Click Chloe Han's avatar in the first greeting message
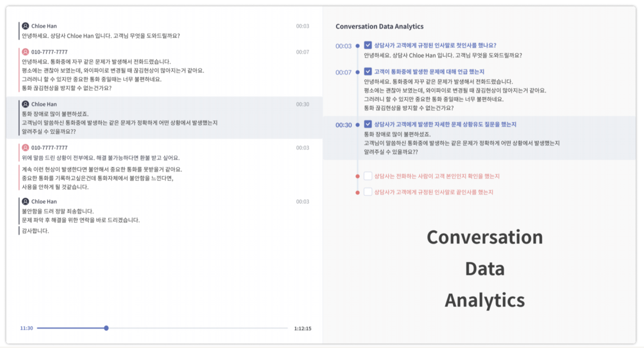Viewport: 644px width, 348px height. point(25,26)
